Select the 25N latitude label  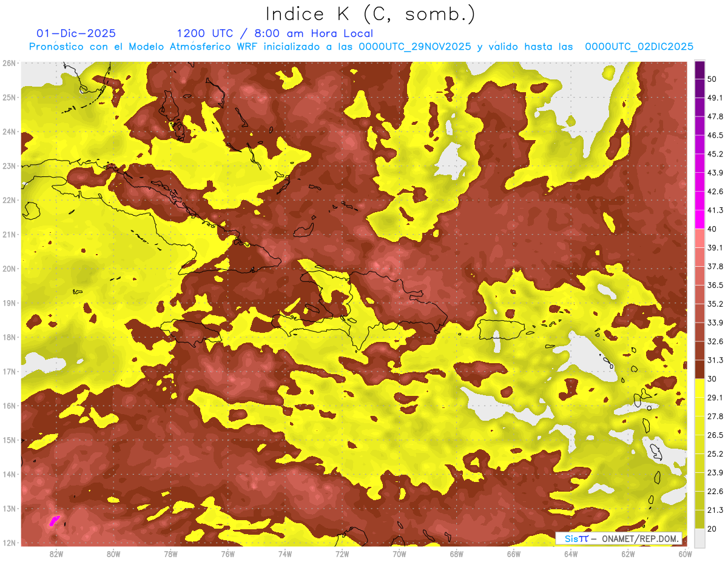[x=9, y=97]
